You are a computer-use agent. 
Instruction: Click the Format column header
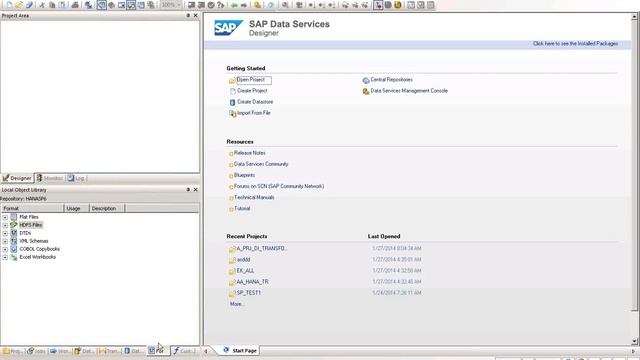(x=32, y=209)
